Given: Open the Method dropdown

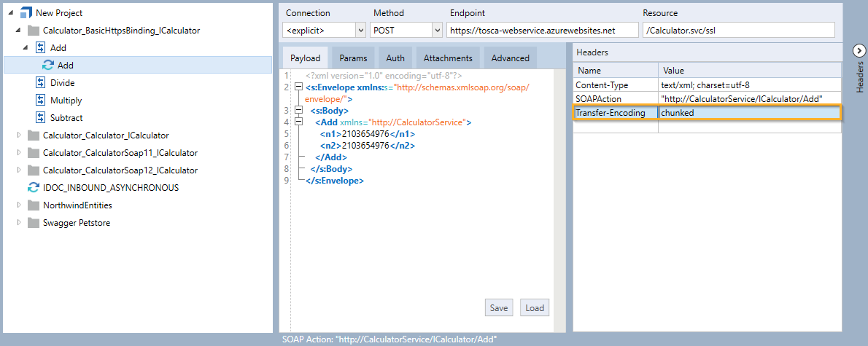Looking at the screenshot, I should 437,31.
